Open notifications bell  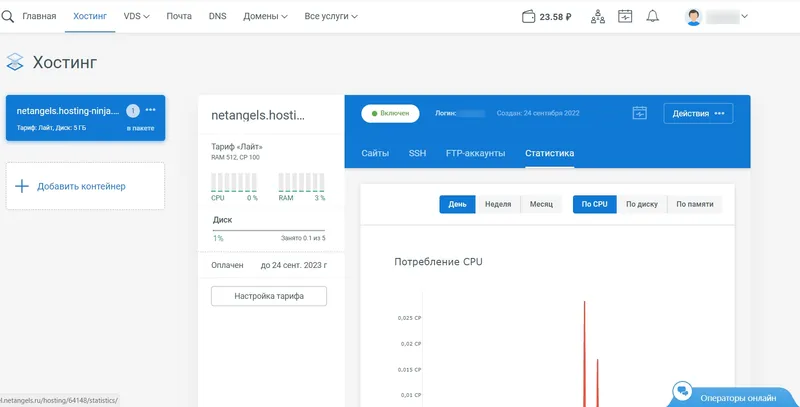point(652,16)
